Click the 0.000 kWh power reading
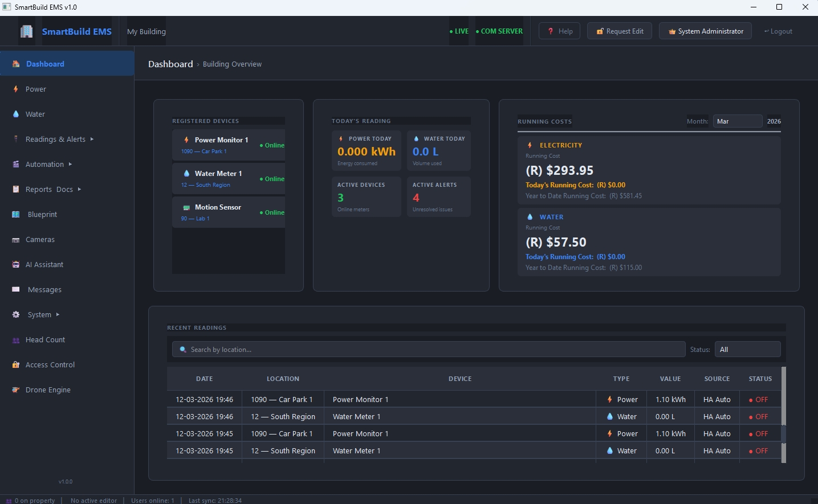This screenshot has width=818, height=504. point(367,151)
